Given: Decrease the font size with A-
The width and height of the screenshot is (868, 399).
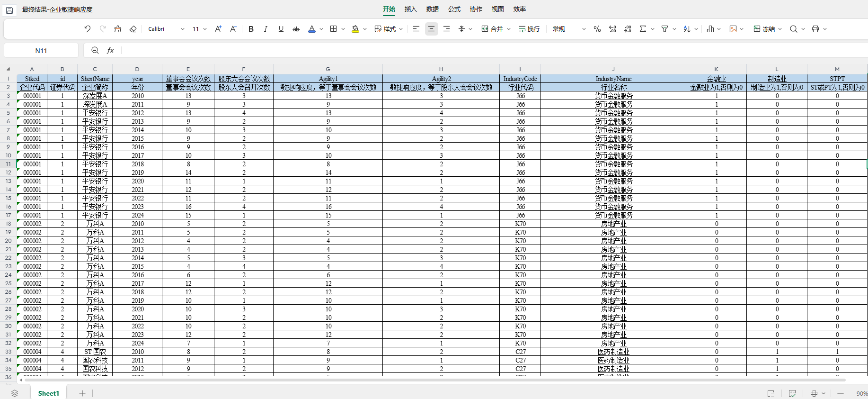Looking at the screenshot, I should click(233, 29).
